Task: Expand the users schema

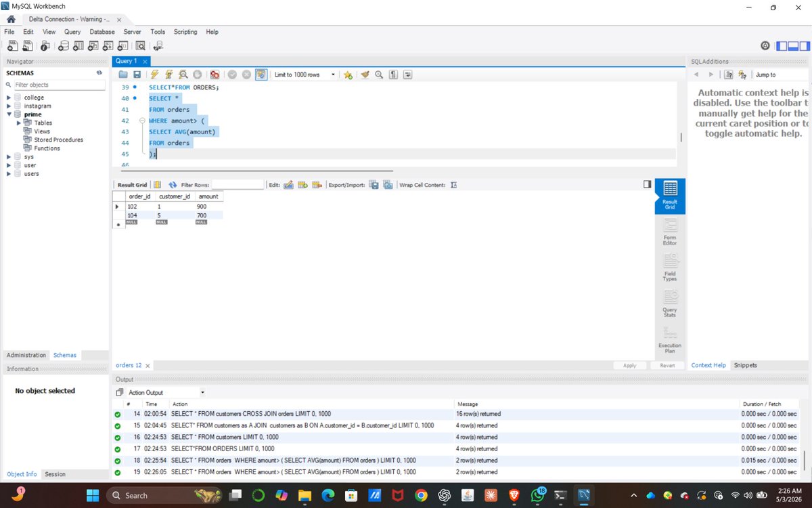Action: click(9, 173)
